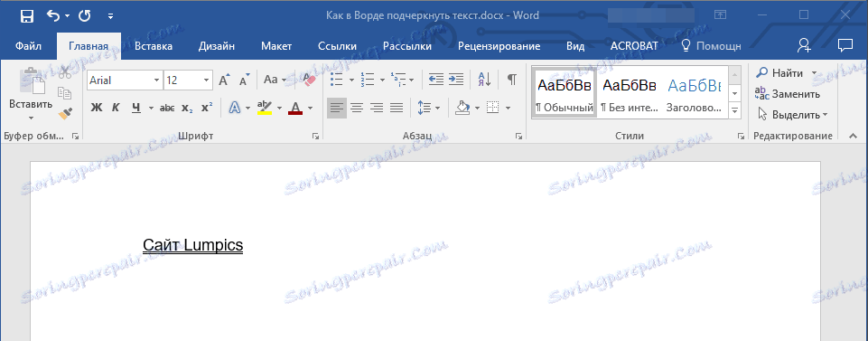Align text left
Viewport: 868px width, 341px height.
pyautogui.click(x=337, y=108)
